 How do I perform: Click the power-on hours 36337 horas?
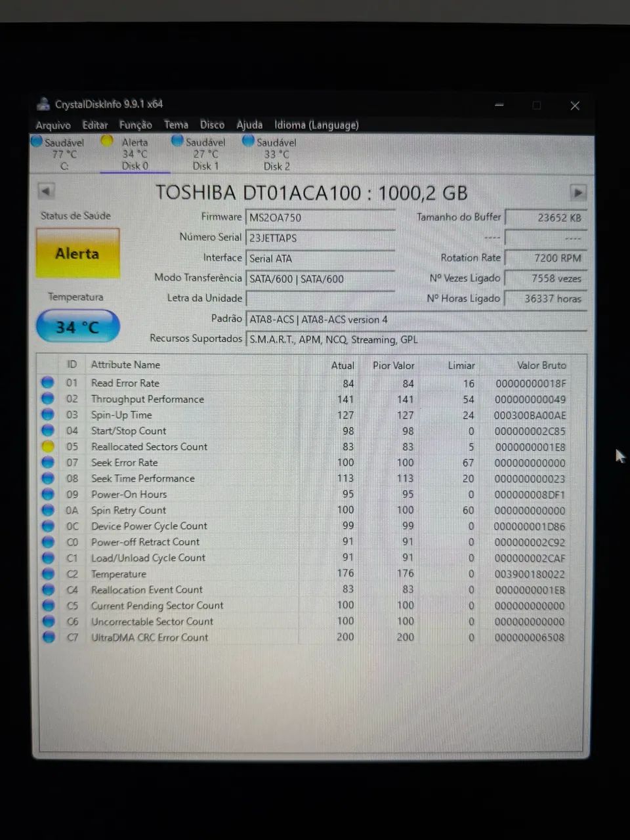point(545,299)
